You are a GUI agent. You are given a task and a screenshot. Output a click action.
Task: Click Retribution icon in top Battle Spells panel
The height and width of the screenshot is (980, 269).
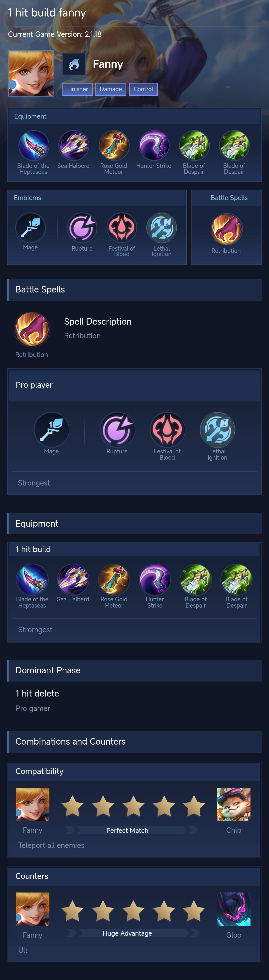(x=226, y=229)
